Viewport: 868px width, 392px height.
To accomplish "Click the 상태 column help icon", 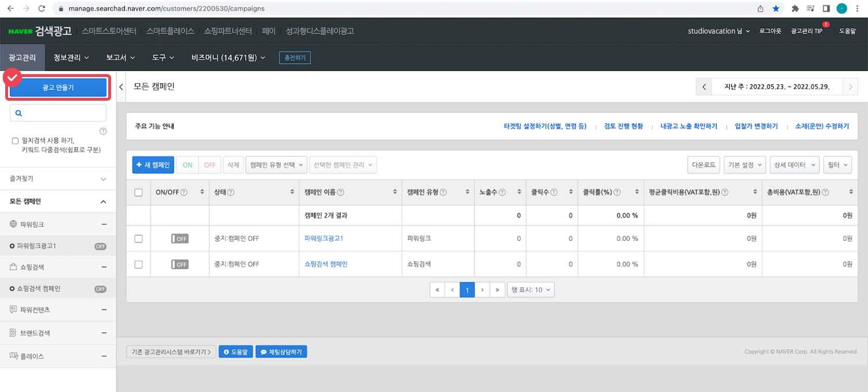I will click(x=231, y=192).
